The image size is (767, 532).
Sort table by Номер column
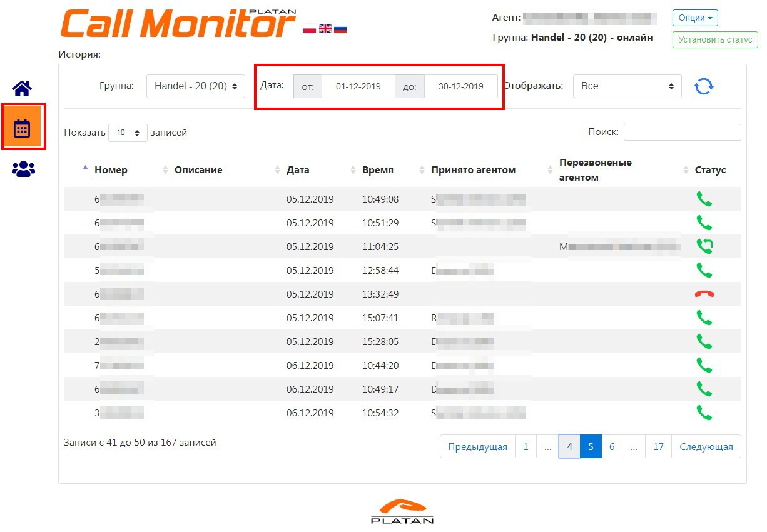[111, 170]
